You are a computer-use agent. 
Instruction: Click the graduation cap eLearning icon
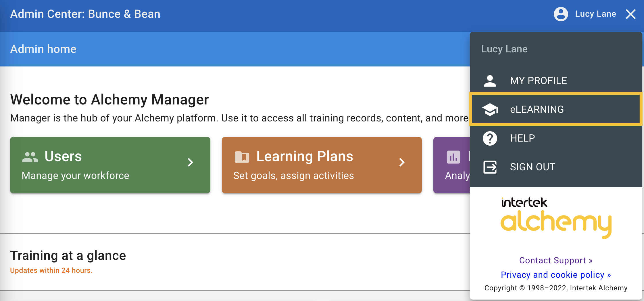(490, 109)
